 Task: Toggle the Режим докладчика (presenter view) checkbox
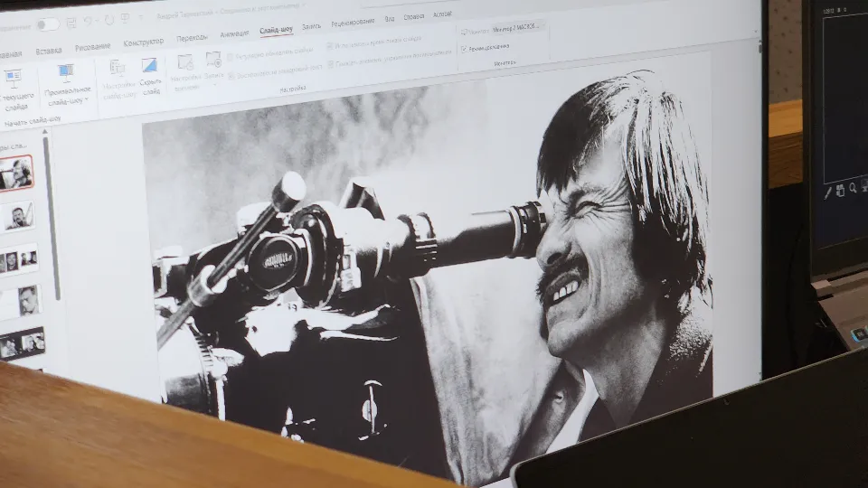pos(464,48)
